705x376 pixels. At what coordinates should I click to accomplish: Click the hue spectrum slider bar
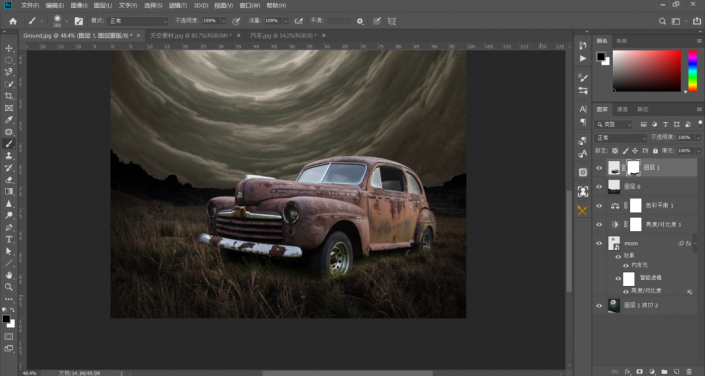tap(692, 71)
